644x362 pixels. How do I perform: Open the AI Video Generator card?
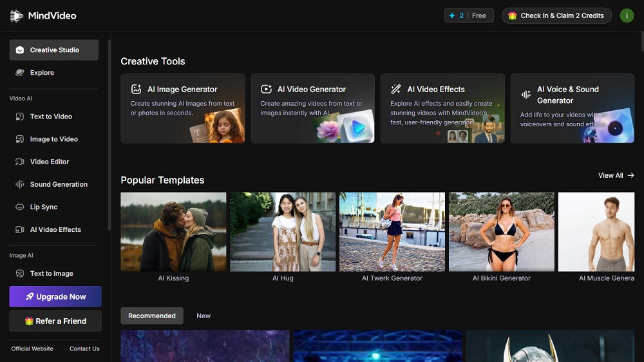pyautogui.click(x=312, y=108)
